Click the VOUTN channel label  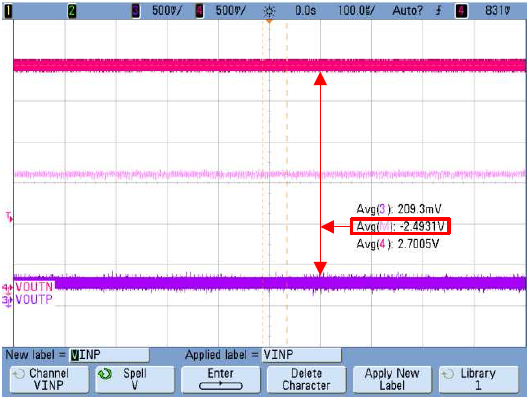point(34,287)
